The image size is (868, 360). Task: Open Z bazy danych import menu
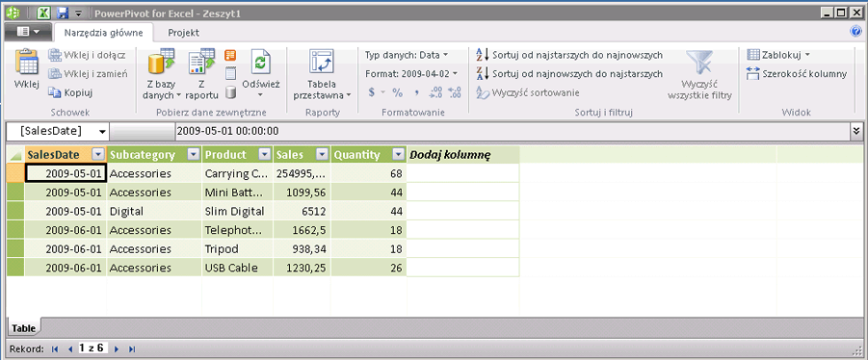point(161,75)
